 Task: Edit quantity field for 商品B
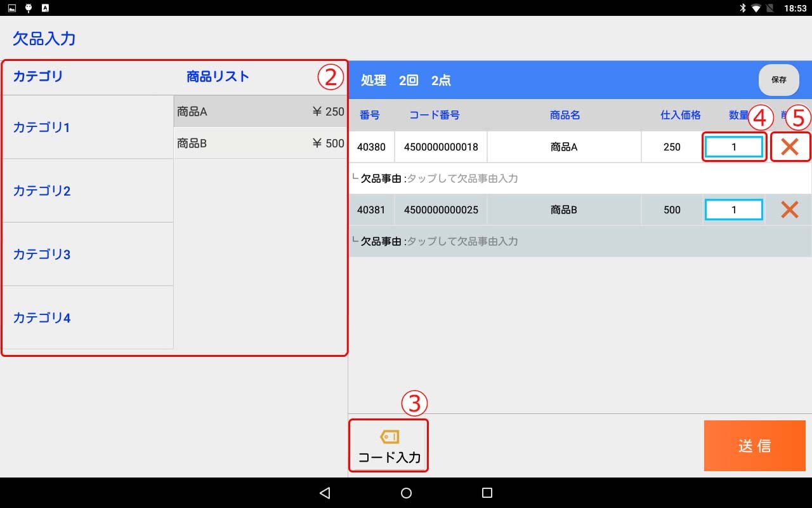[734, 210]
